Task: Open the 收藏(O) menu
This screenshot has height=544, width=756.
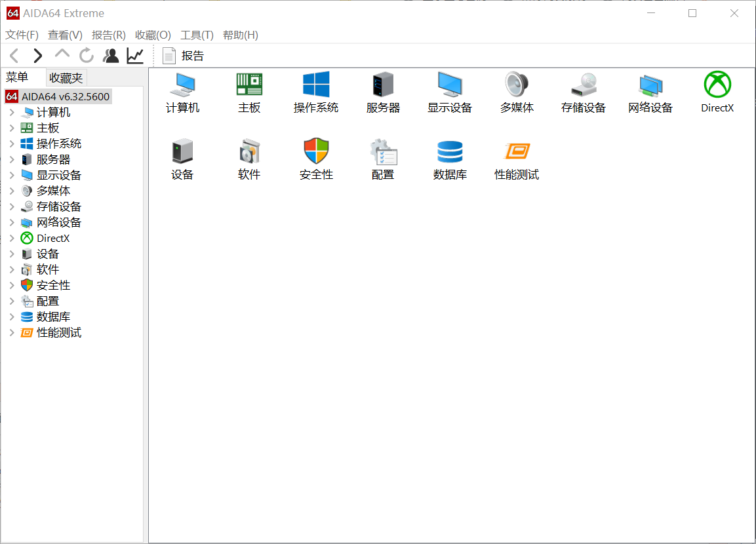Action: pos(153,35)
